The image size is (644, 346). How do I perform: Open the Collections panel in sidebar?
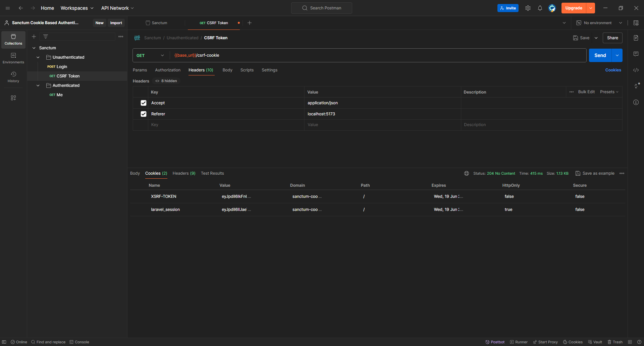point(13,40)
